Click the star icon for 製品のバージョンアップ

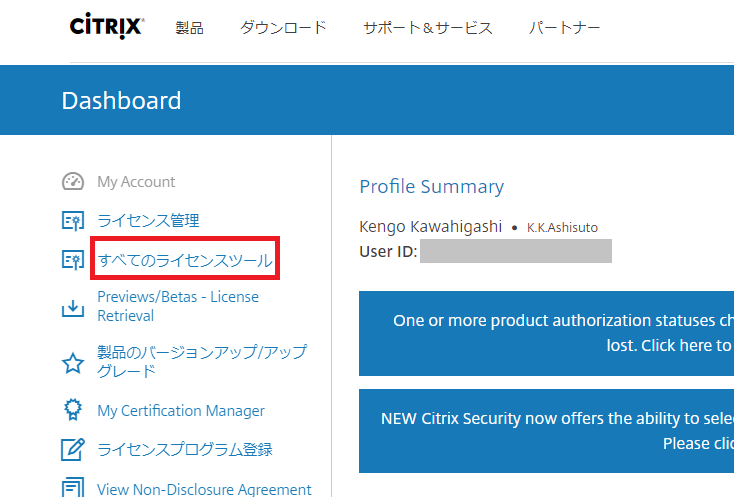coord(73,362)
